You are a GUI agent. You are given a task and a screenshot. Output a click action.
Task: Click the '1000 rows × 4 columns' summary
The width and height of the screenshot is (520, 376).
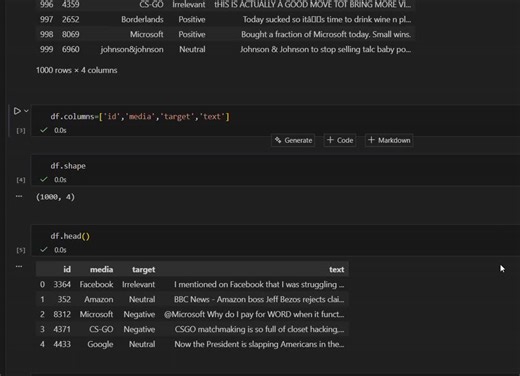click(x=77, y=70)
